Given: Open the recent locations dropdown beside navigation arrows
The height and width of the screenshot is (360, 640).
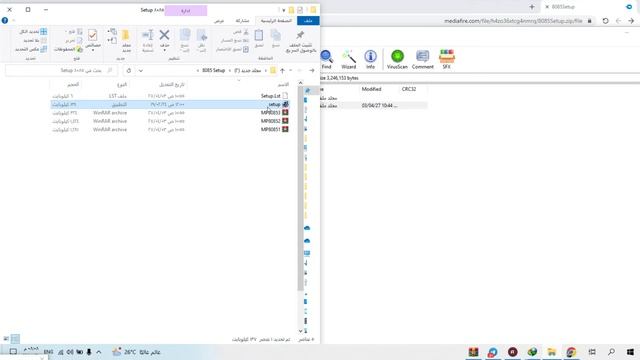Looking at the screenshot, I should point(291,71).
